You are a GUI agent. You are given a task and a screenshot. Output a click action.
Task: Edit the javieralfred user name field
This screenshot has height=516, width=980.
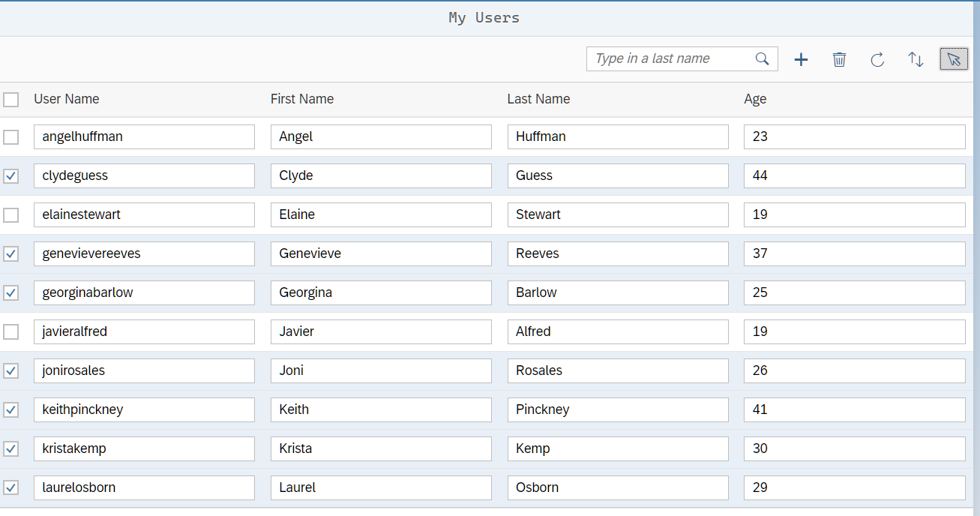144,331
